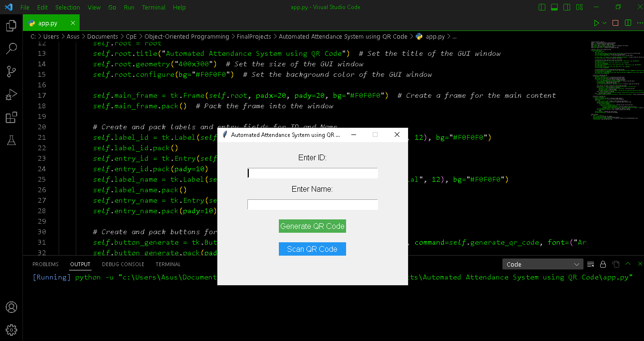644x341 pixels.
Task: Open the Explorer icon in the activity bar
Action: tap(11, 26)
